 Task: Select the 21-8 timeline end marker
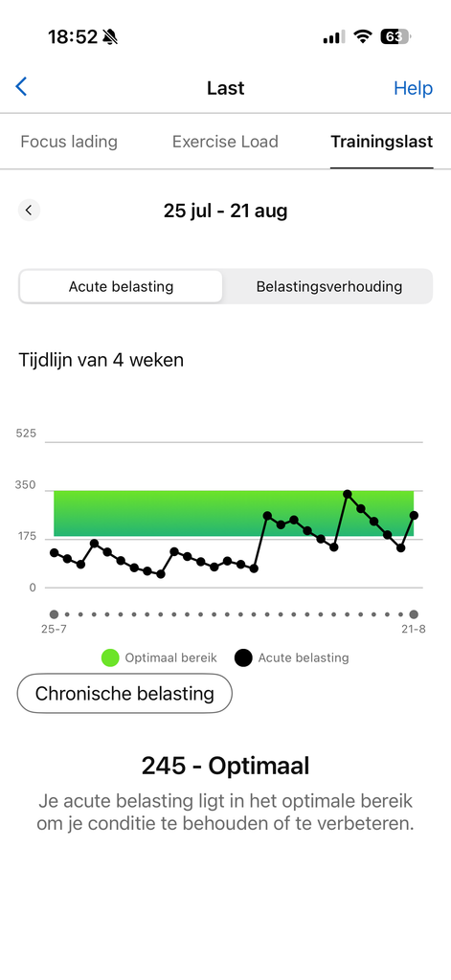(414, 614)
